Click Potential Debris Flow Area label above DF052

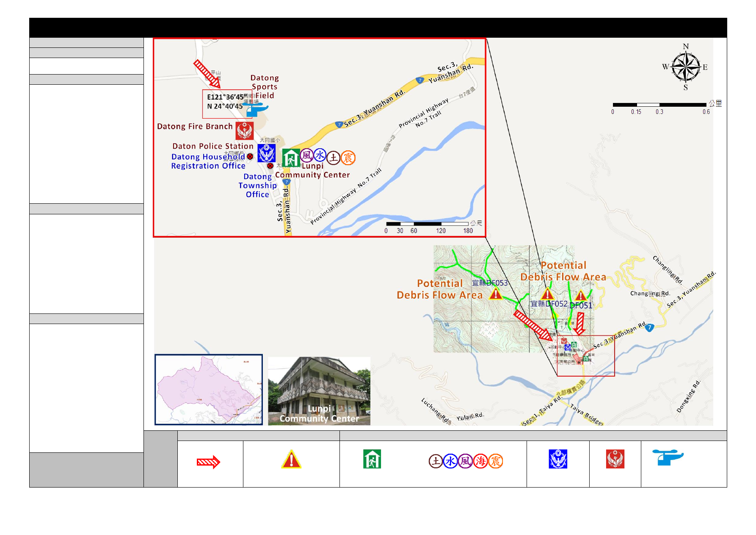click(x=563, y=271)
